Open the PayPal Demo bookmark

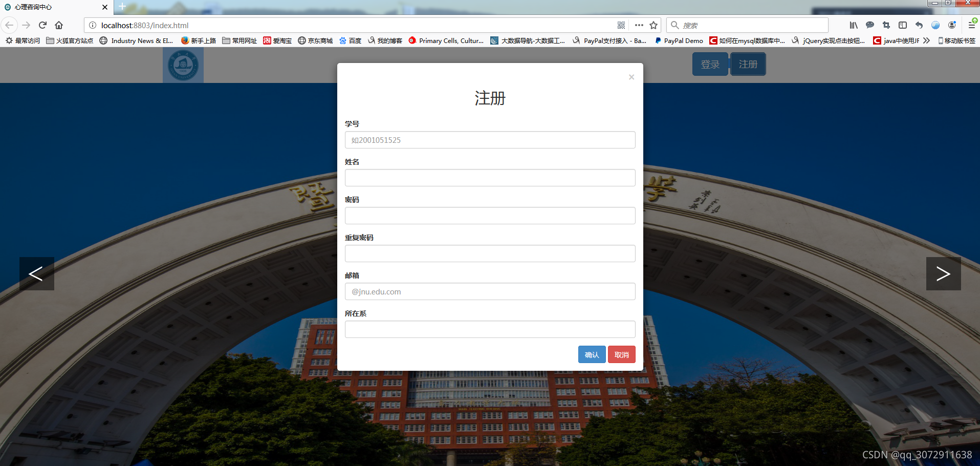[679, 40]
